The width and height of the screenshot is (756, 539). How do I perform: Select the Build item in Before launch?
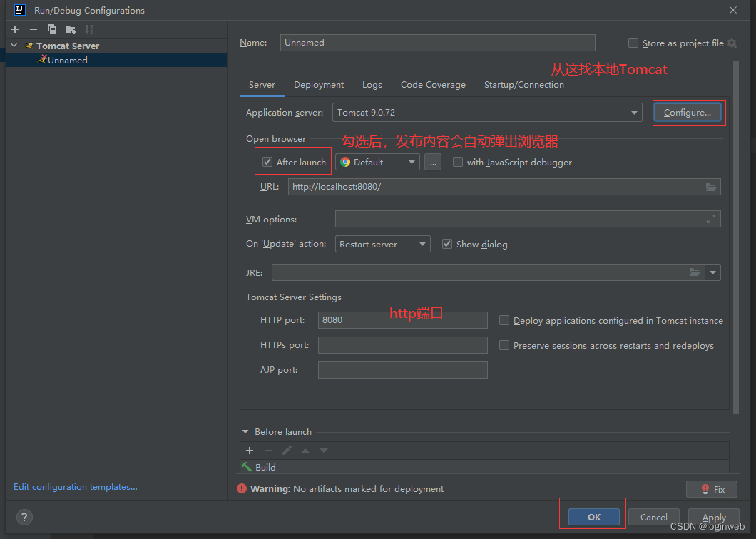[484, 467]
